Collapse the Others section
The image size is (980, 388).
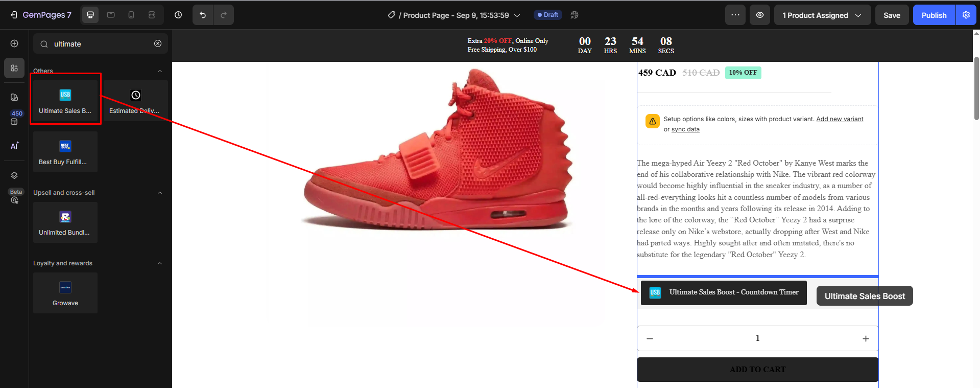click(x=160, y=71)
